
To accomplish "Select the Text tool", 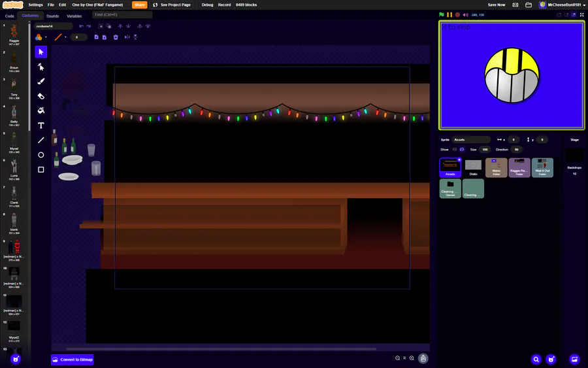I will [41, 125].
